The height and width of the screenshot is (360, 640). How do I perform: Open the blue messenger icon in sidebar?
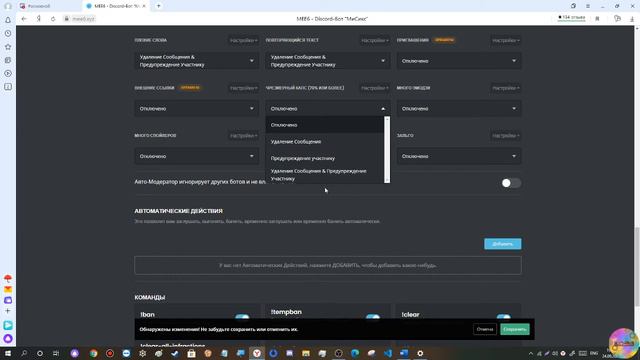pyautogui.click(x=8, y=325)
